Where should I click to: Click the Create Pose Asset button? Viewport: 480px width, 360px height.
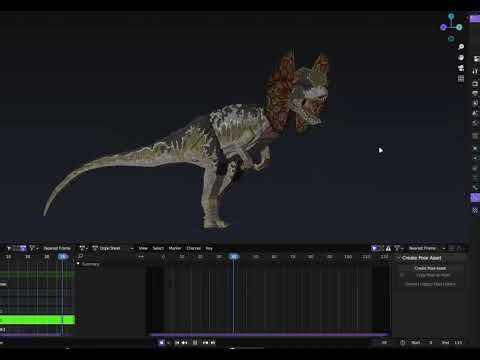pos(430,268)
